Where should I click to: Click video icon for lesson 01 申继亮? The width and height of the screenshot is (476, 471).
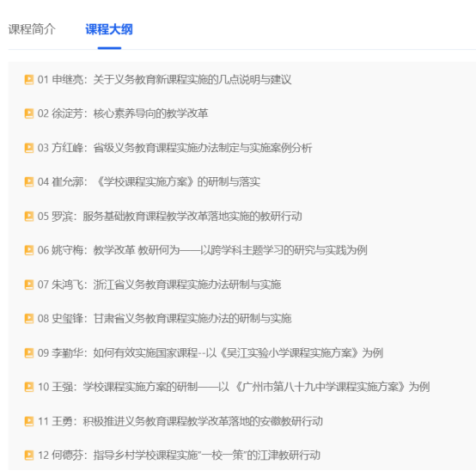29,80
